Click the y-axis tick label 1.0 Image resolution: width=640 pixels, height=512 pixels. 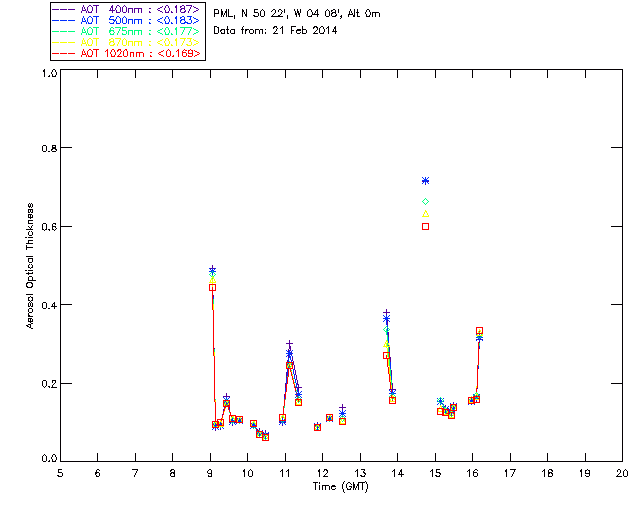tap(49, 73)
